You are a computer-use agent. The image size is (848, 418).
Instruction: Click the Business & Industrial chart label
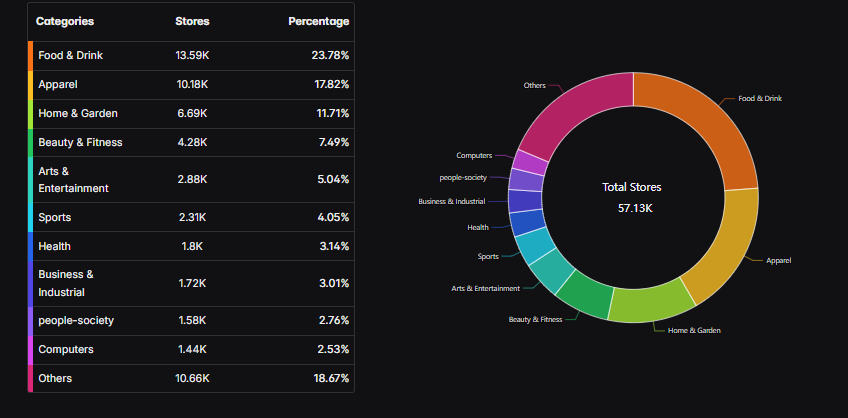click(x=451, y=201)
